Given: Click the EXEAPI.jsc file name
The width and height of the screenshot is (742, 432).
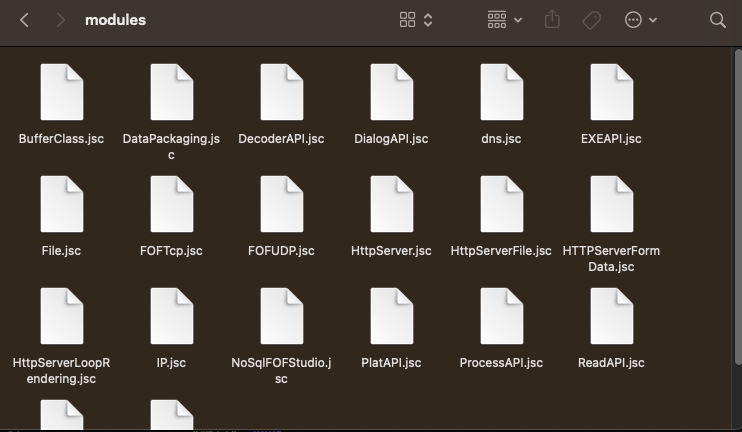Looking at the screenshot, I should pos(611,139).
